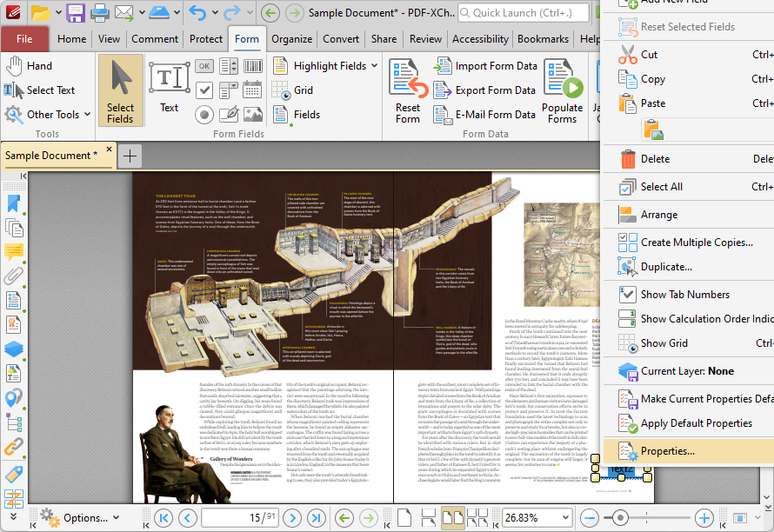Click Export Form Data
774x532 pixels.
(484, 90)
